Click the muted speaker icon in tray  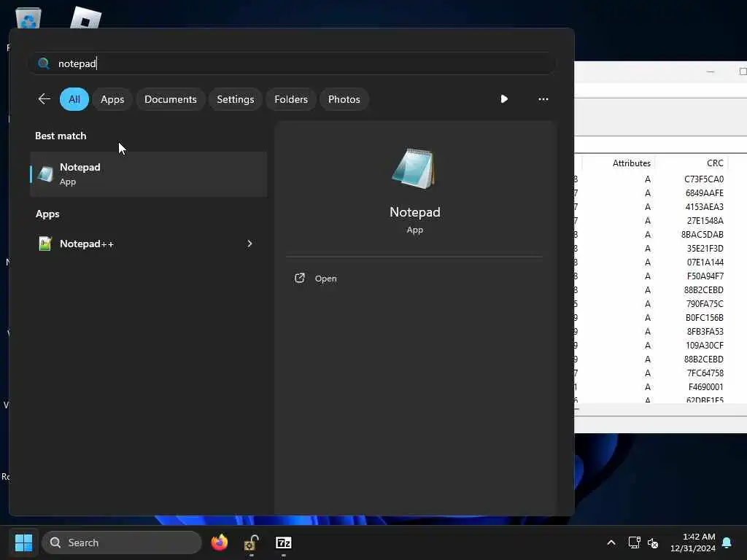point(653,542)
